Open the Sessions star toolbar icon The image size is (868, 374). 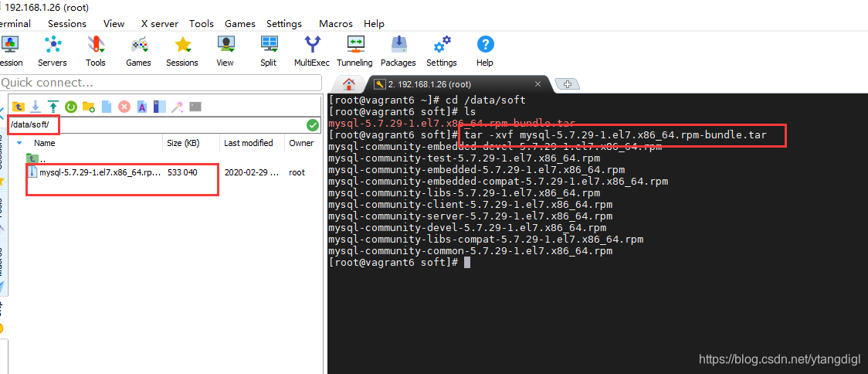[182, 50]
